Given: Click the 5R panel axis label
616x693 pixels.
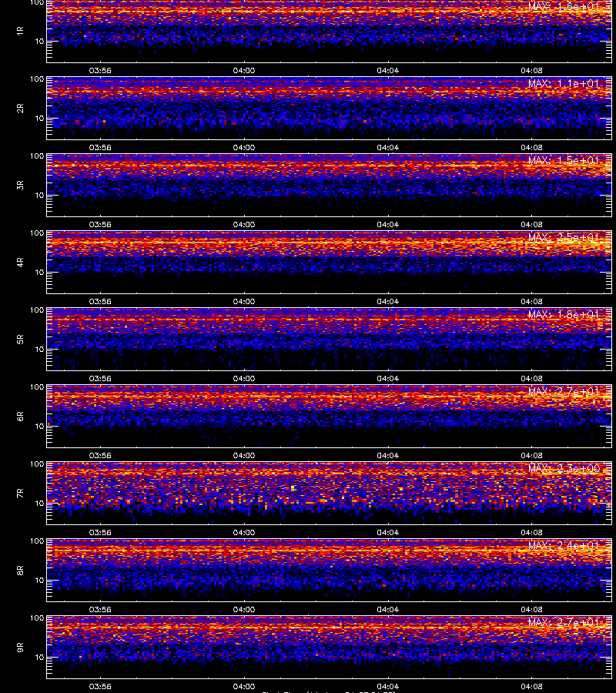Looking at the screenshot, I should tap(20, 339).
